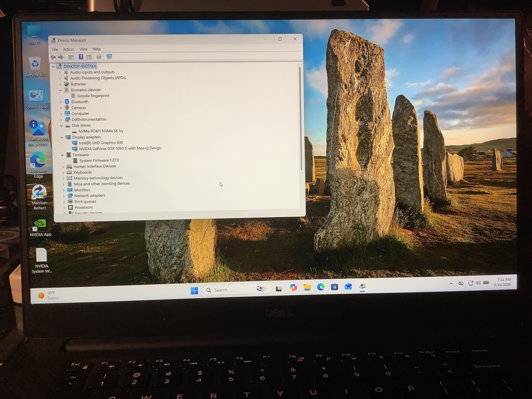Click the Macrium Reflect desktop shortcut

point(39,197)
